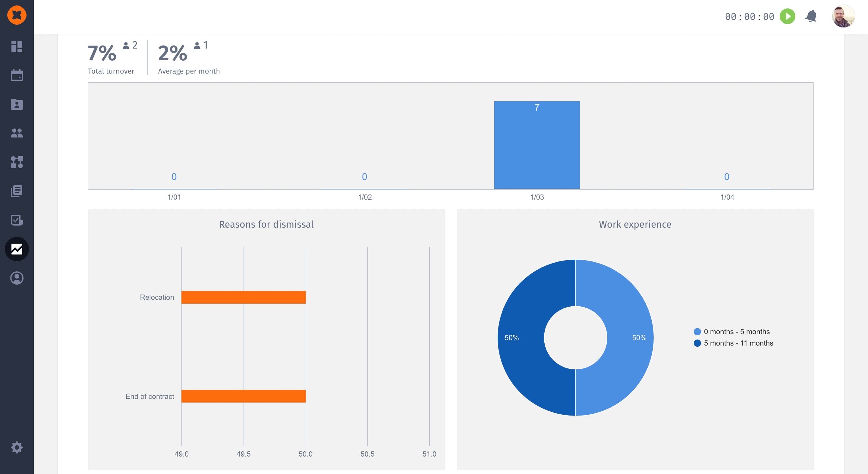
Task: Click the 49.0 axis tick label
Action: click(182, 454)
